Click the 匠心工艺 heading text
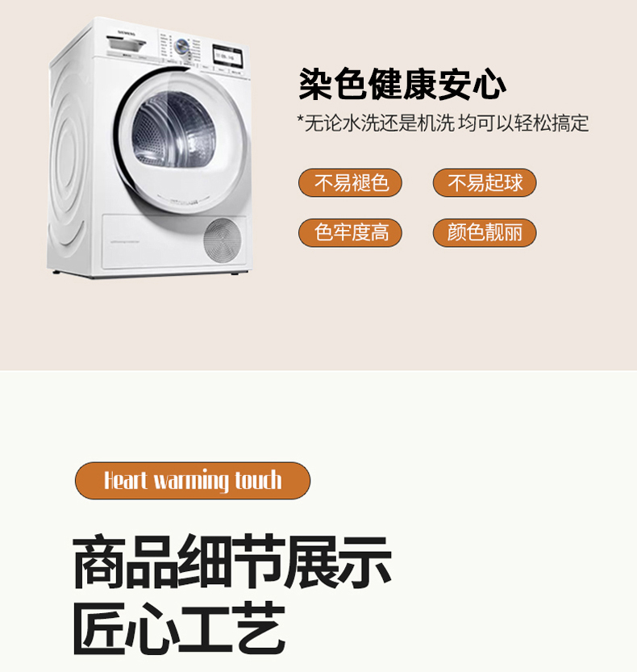The width and height of the screenshot is (637, 672). point(179,628)
